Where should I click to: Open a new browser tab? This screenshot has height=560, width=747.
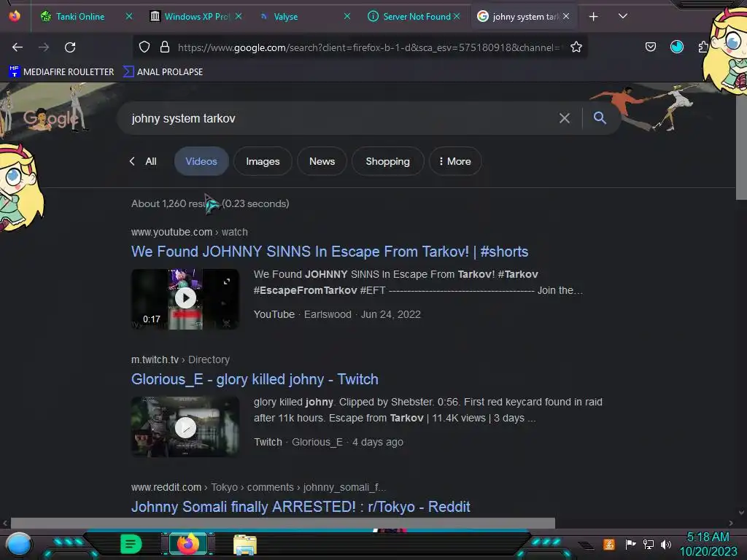[593, 17]
